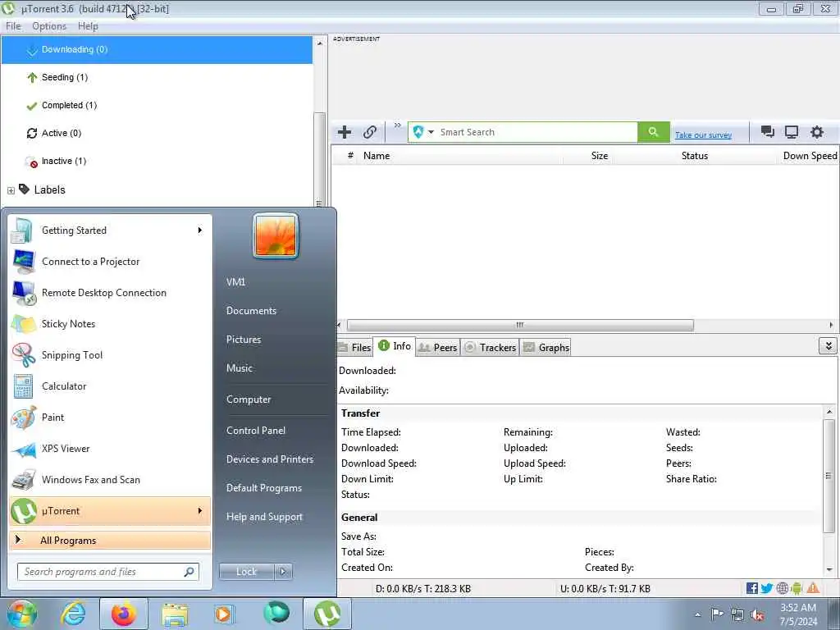Switch to the Peers tab

[437, 347]
